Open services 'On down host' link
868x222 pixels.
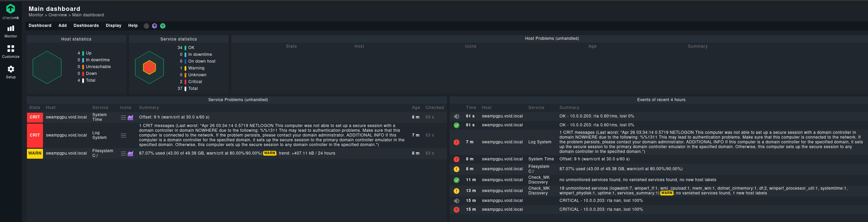(x=202, y=61)
